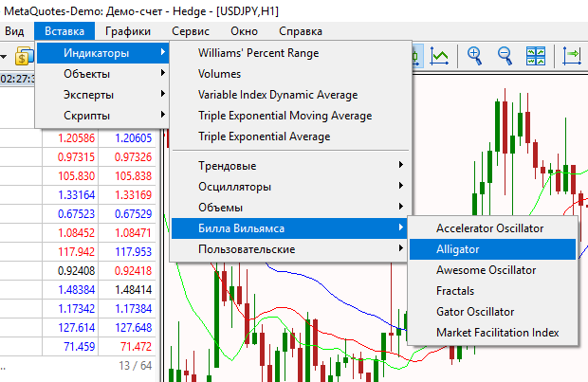Click ask price 1.20605

133,138
